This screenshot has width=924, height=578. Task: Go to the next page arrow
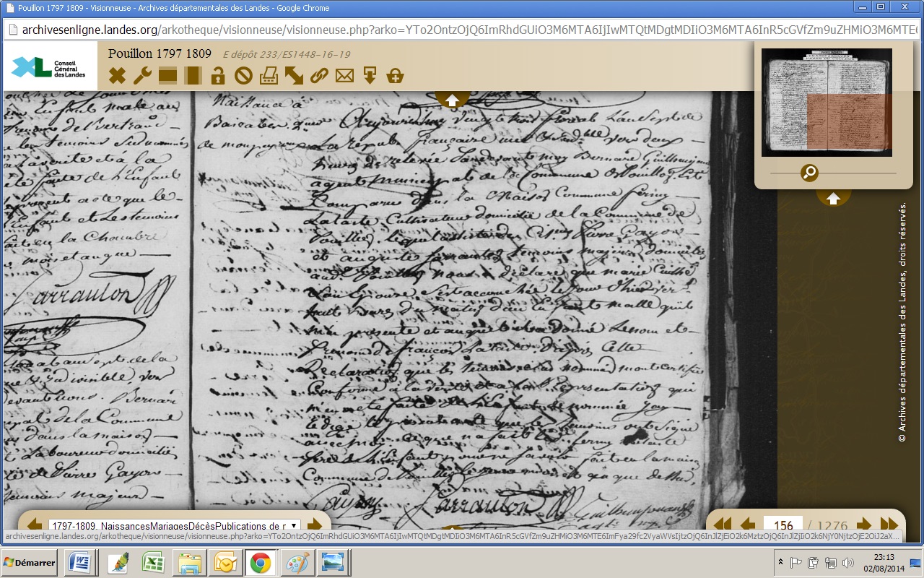click(863, 525)
